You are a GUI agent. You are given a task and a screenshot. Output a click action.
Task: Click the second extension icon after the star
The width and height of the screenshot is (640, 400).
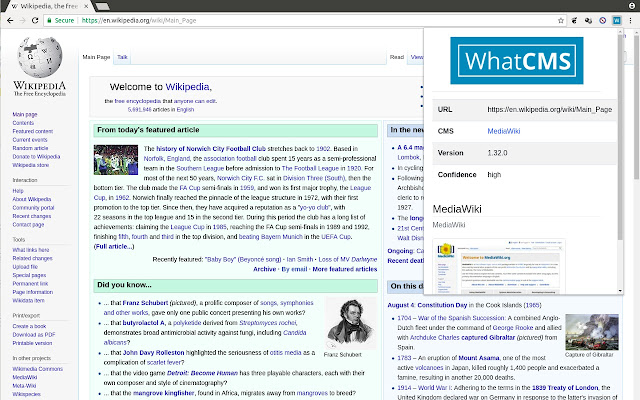(x=588, y=20)
